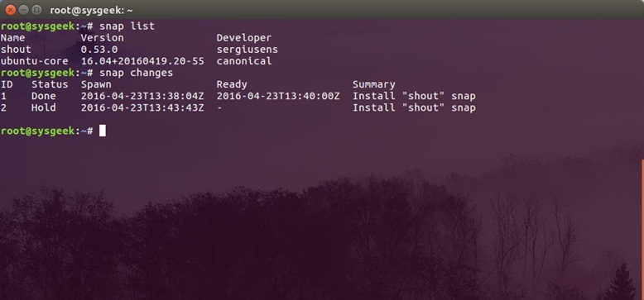Click the 'Hold' status value
The height and width of the screenshot is (300, 644).
point(44,107)
